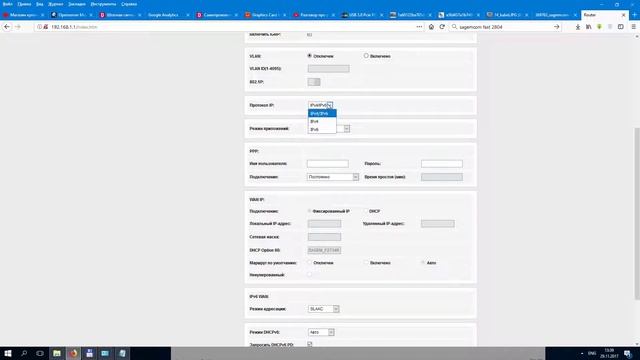This screenshot has width=640, height=360.
Task: Open the Windows Start menu
Action: 8,353
